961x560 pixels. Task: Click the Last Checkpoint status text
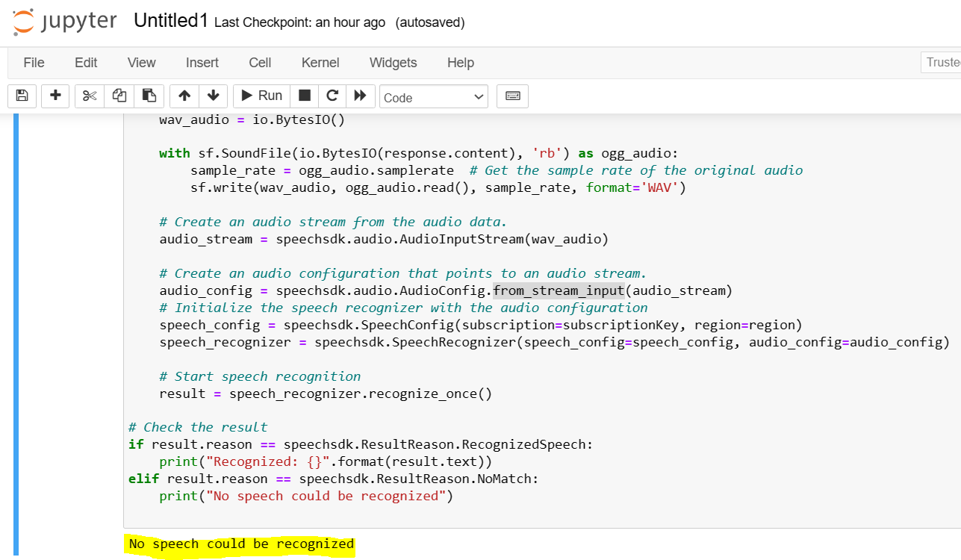click(299, 22)
